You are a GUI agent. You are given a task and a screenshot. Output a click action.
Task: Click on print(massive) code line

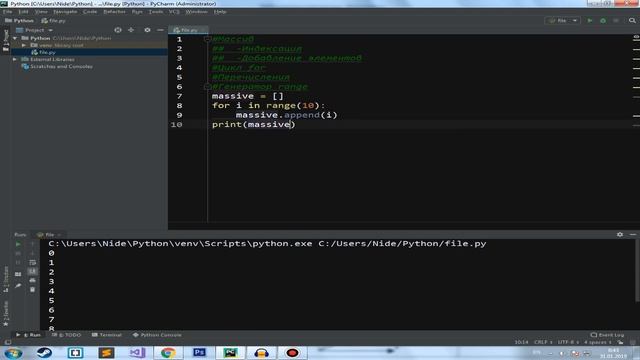pyautogui.click(x=253, y=124)
